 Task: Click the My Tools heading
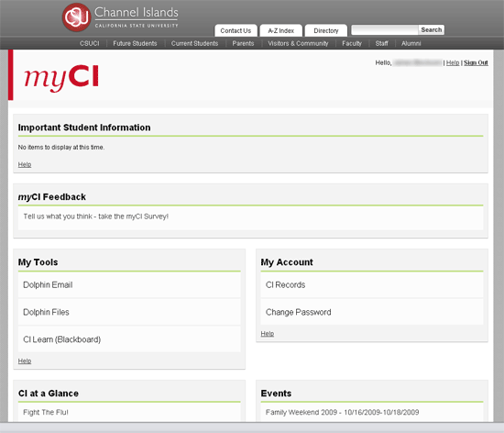click(x=38, y=262)
